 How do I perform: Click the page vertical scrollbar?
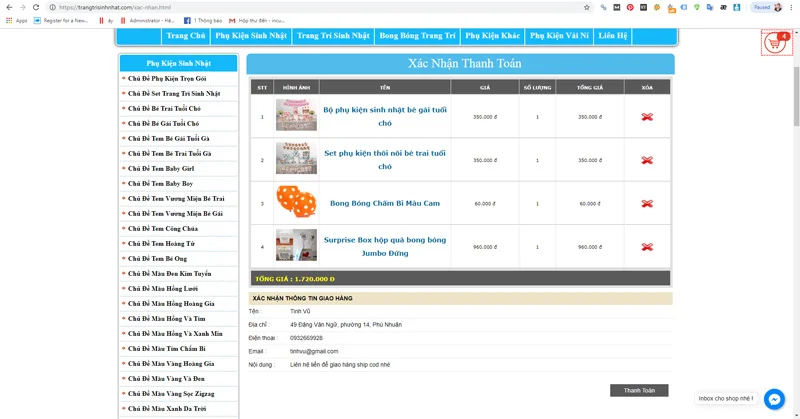pos(796,96)
